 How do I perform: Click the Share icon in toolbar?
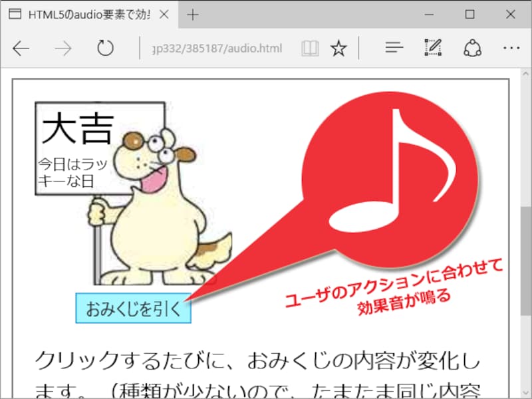472,49
